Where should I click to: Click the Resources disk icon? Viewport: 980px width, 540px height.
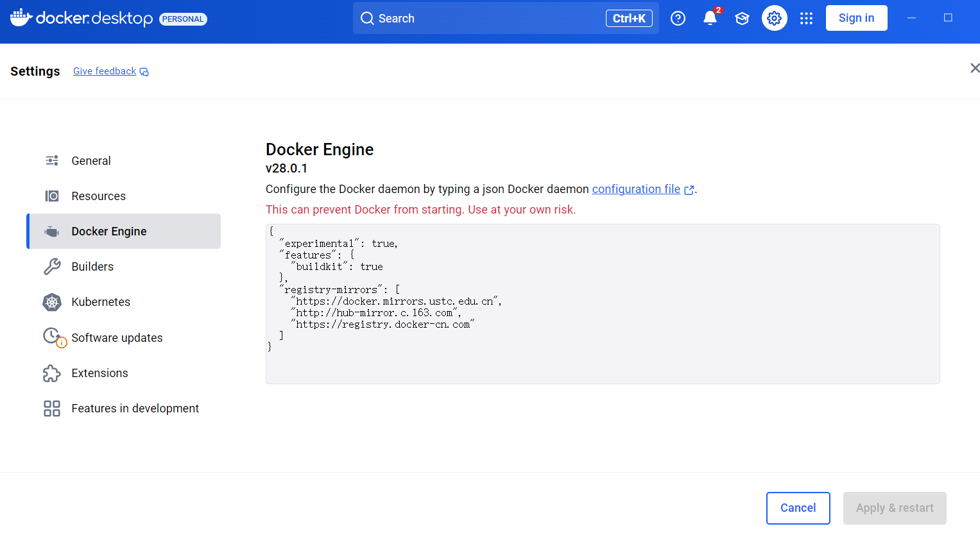pos(52,196)
